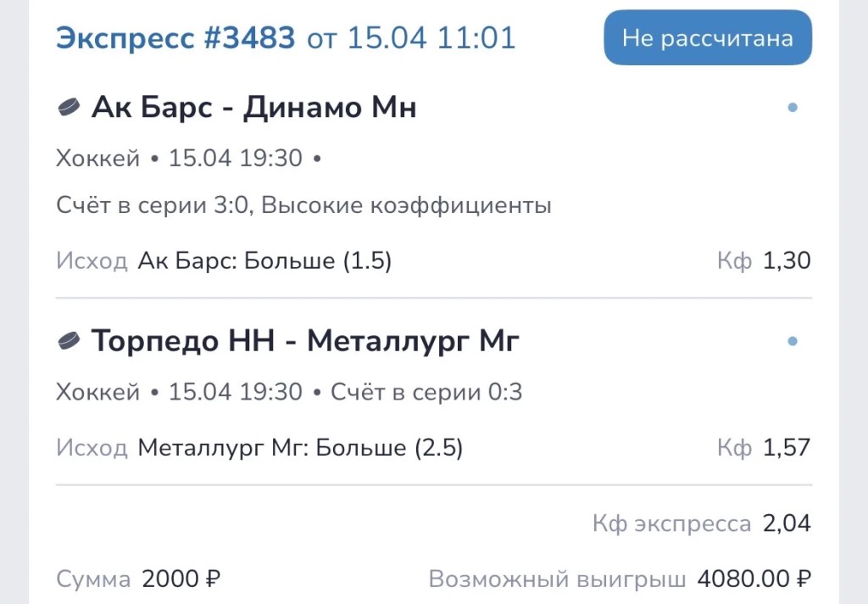Click the hockey puck icon beside Ак Барс
Viewport: 868px width, 604px height.
click(69, 108)
